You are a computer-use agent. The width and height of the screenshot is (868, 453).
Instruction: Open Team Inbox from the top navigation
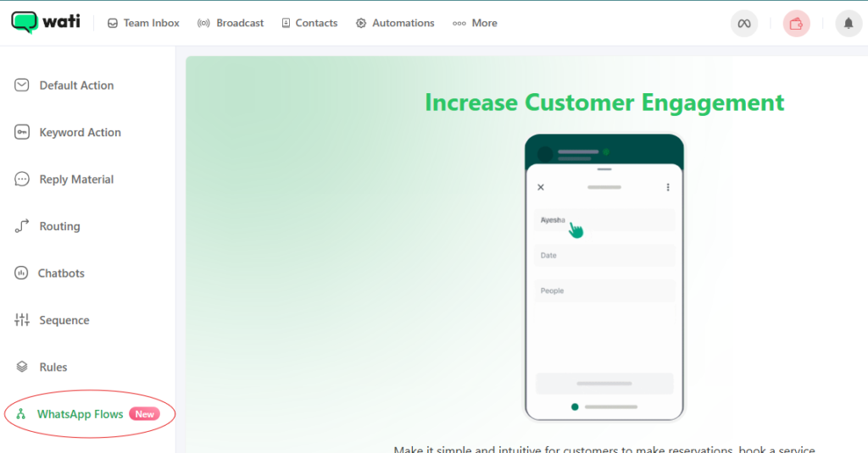143,23
